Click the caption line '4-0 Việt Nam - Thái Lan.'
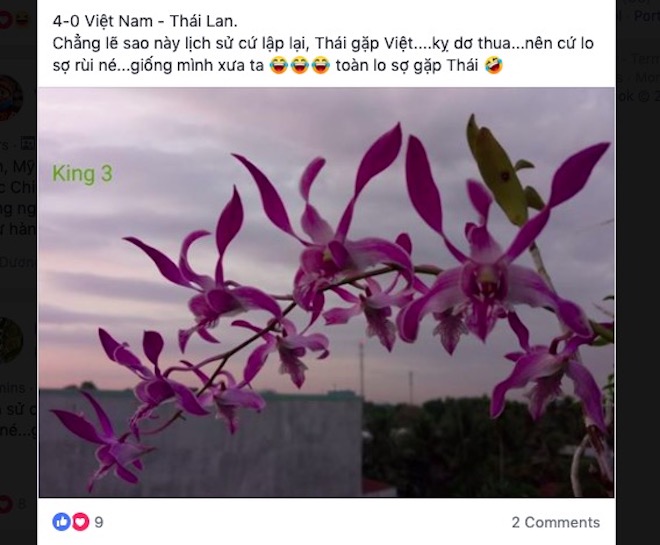The width and height of the screenshot is (660, 545). (x=145, y=21)
